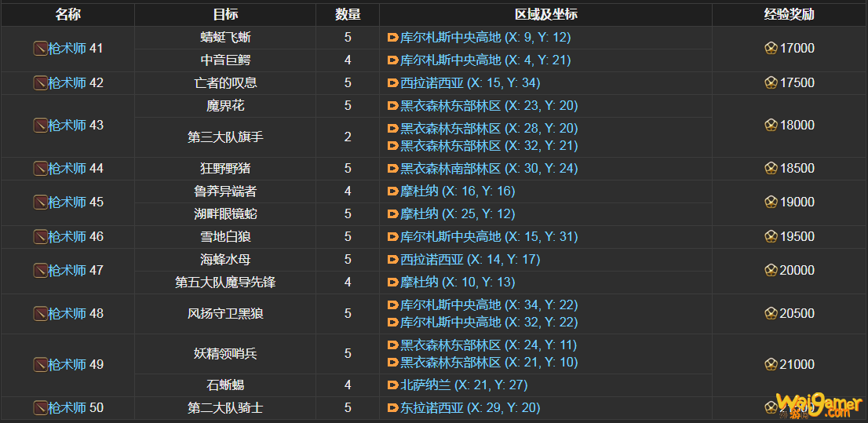Click experience icon beside 19000
868x423 pixels.
[x=771, y=202]
